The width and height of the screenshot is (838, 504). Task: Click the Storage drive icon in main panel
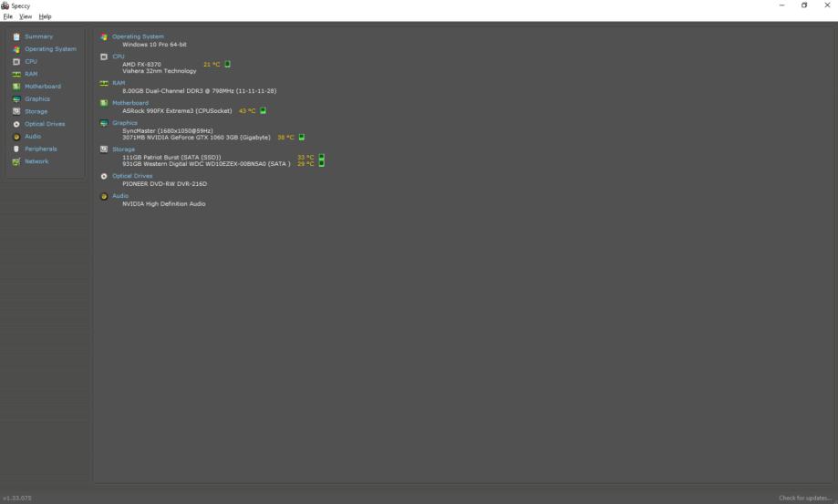coord(104,149)
